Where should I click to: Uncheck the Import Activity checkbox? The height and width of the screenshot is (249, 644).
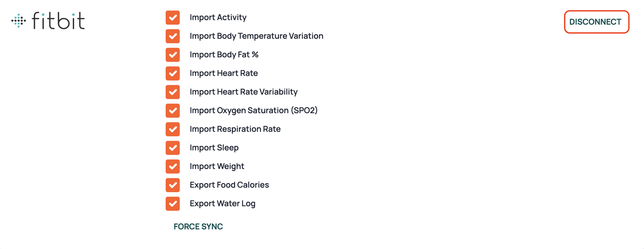tap(173, 18)
